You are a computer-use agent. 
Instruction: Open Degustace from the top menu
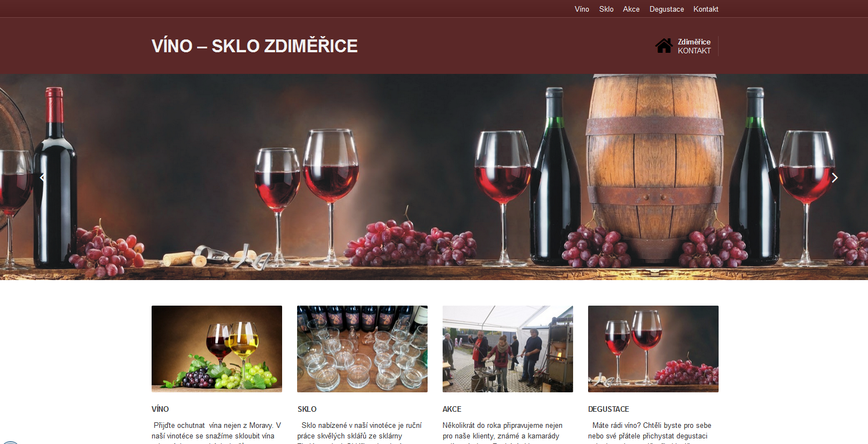pos(667,9)
